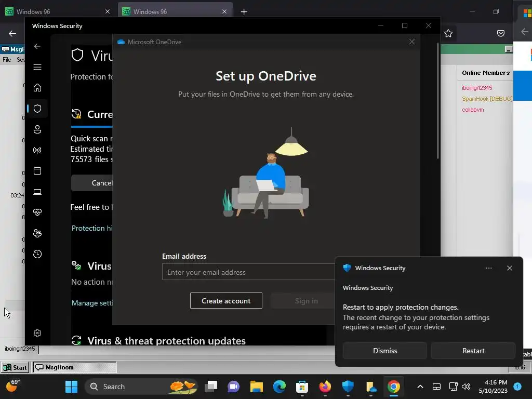
Task: Click MsgRoom task in Windows 96 taskbar
Action: coord(75,367)
